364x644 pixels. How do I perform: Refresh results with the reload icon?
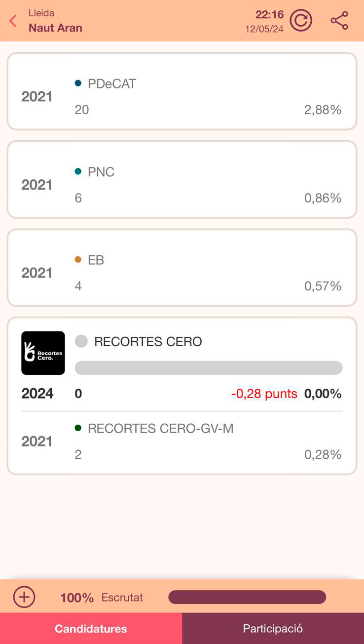pos(301,21)
